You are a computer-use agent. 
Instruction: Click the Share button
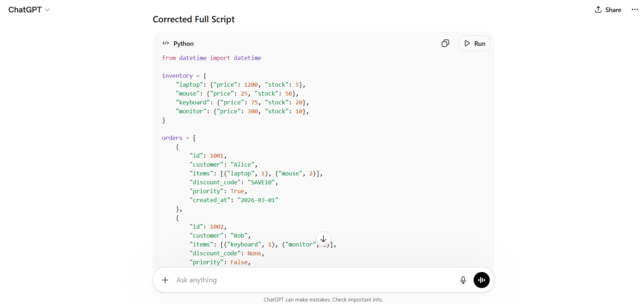click(608, 10)
